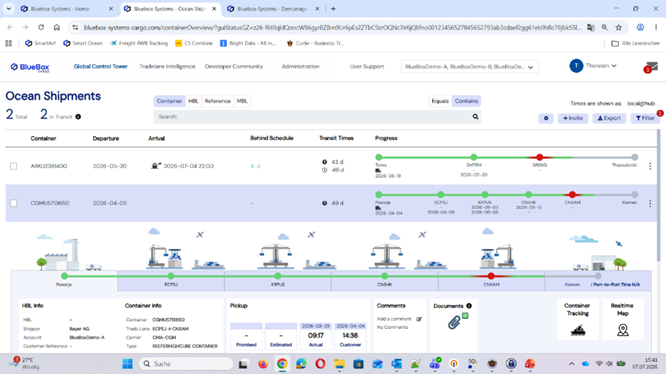The height and width of the screenshot is (374, 666).
Task: Open the Smart Ocean bookmark
Action: (x=83, y=43)
